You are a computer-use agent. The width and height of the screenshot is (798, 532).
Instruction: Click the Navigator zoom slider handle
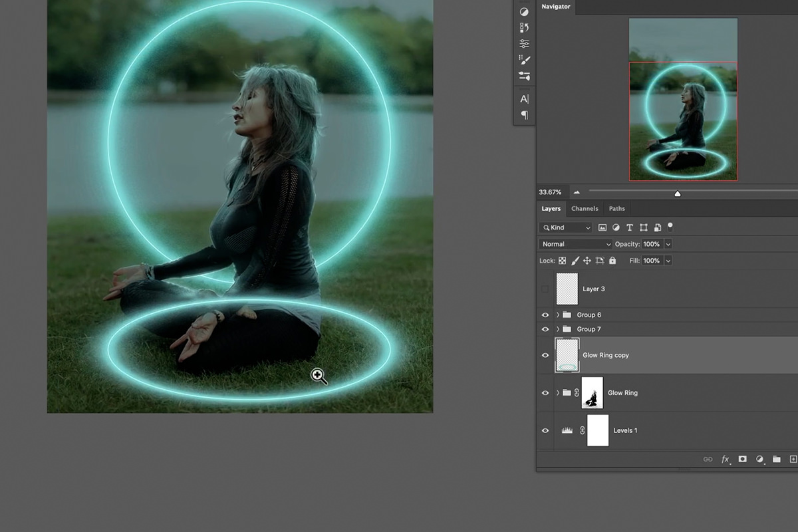pyautogui.click(x=678, y=194)
